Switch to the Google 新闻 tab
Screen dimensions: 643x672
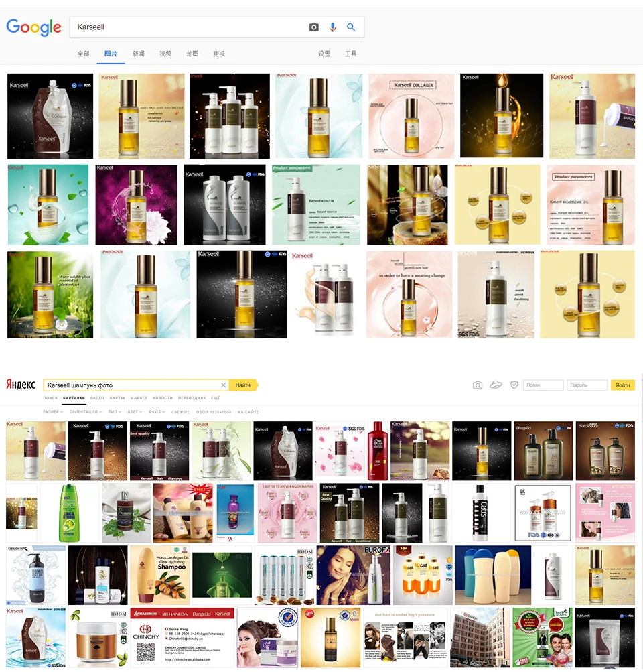(139, 54)
